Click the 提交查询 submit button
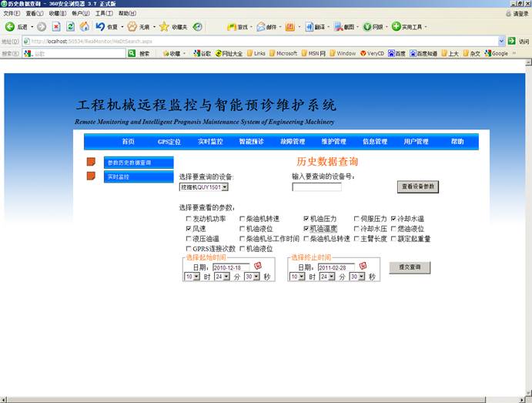Image resolution: width=532 pixels, height=403 pixels. coord(409,267)
